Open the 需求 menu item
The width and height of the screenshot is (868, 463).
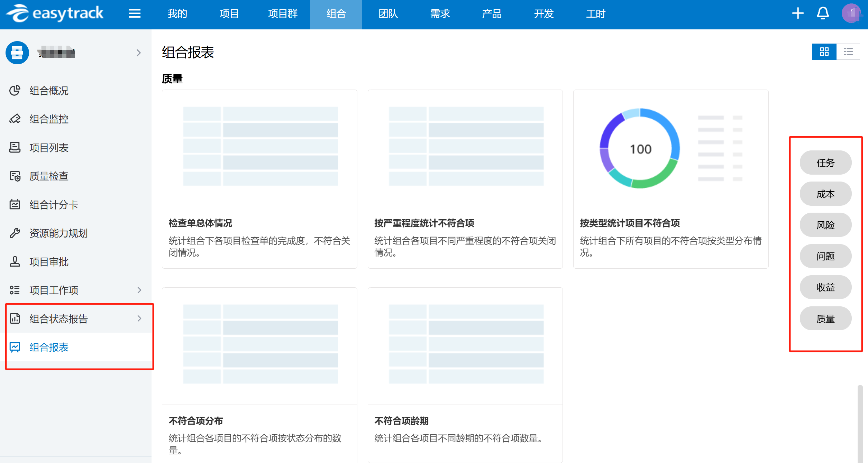(x=439, y=14)
